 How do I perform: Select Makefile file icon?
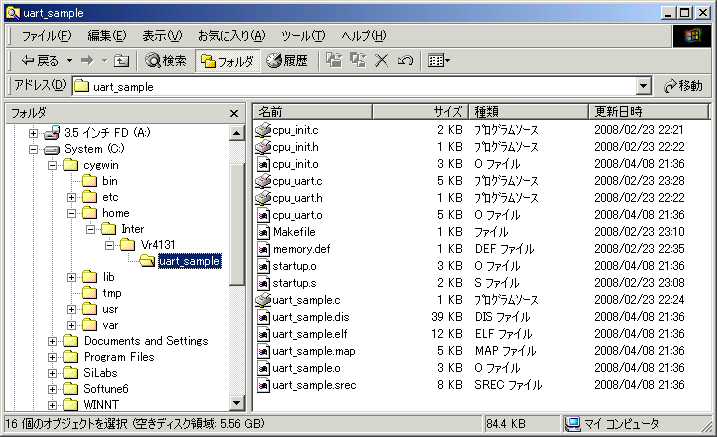(263, 232)
